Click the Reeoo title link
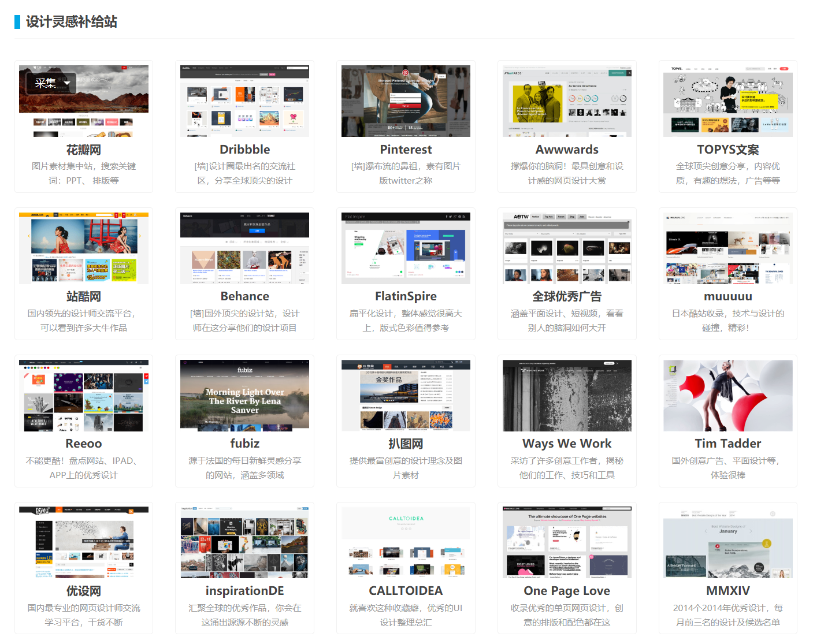The width and height of the screenshot is (813, 644). 84,444
